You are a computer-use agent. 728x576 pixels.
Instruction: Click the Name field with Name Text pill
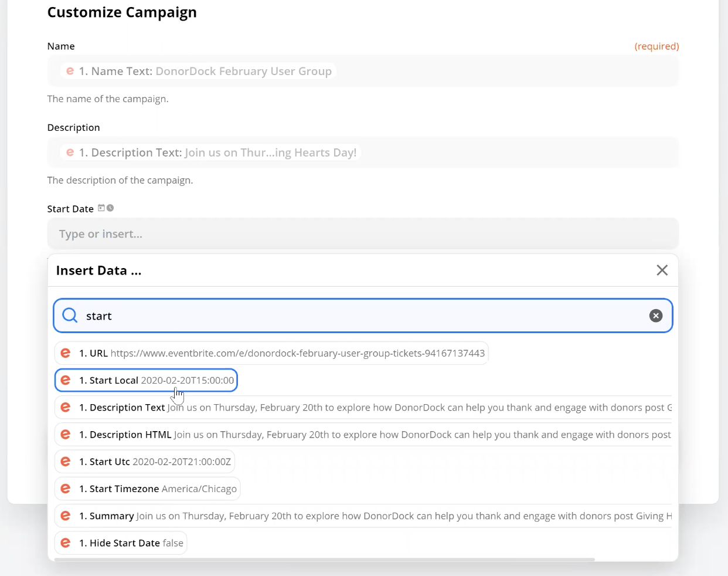click(363, 71)
